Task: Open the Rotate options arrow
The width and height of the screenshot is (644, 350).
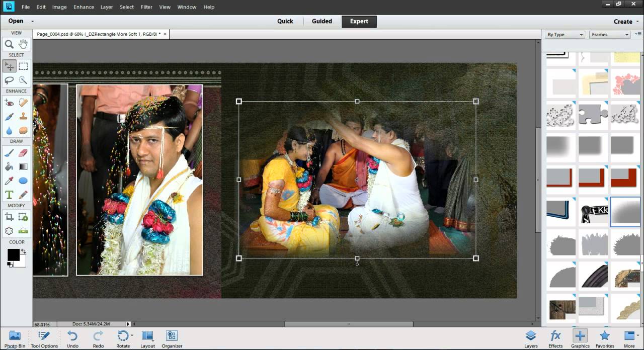Action: coord(132,335)
